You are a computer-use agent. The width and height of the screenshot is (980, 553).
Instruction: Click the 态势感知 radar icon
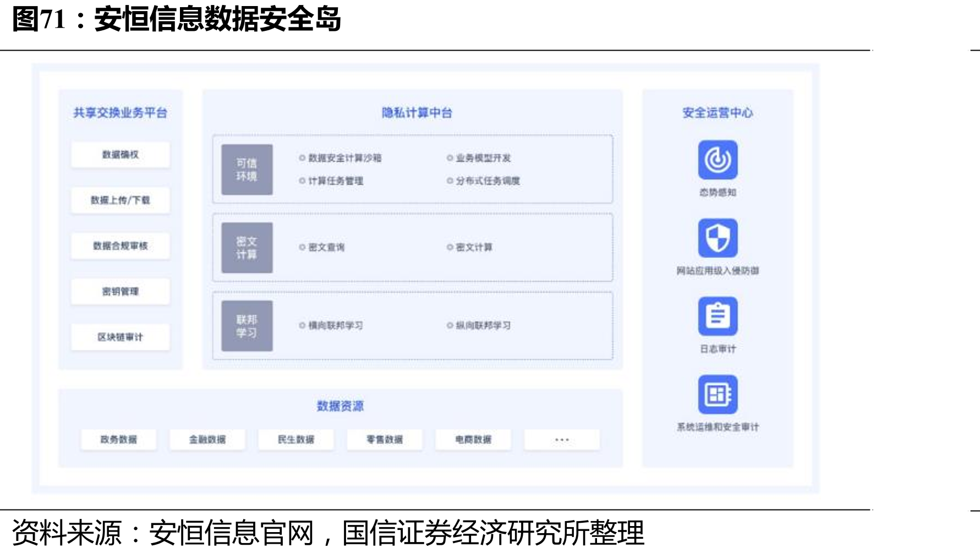pos(718,160)
